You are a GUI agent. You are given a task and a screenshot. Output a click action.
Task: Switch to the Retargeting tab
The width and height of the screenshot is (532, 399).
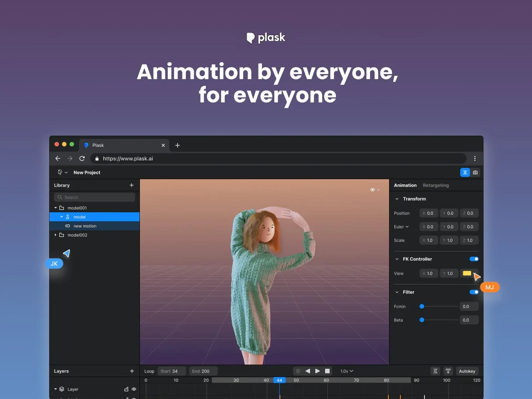pos(436,185)
